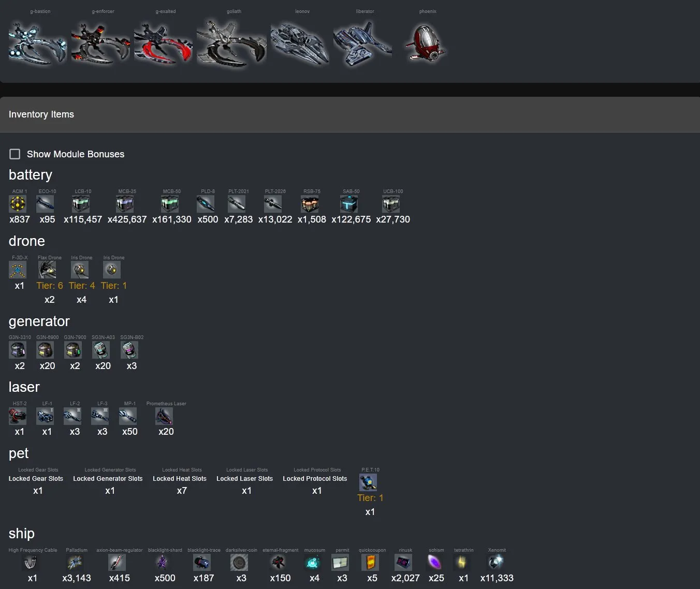Click the ACM 1 mine icon

pos(18,204)
